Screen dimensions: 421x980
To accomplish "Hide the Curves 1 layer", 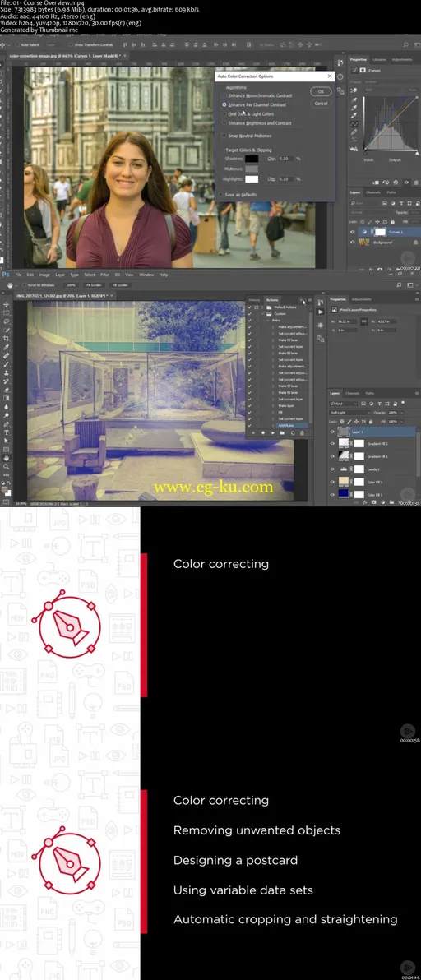I will 354,232.
